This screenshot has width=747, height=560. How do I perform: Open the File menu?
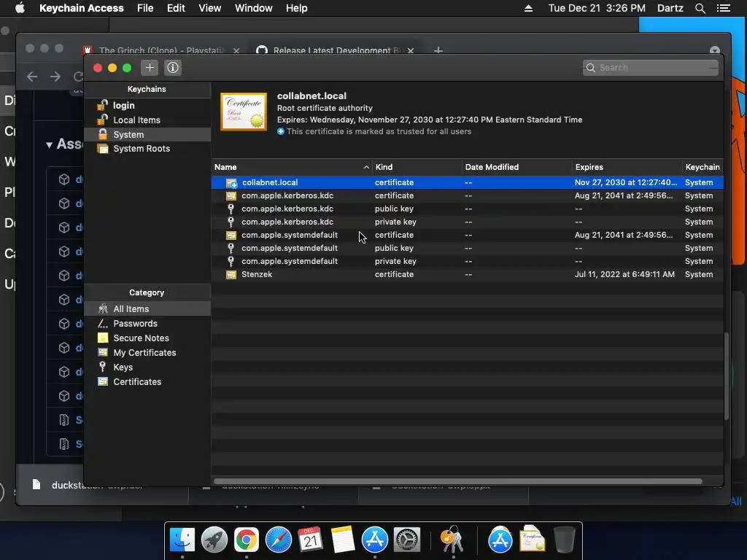click(x=145, y=8)
